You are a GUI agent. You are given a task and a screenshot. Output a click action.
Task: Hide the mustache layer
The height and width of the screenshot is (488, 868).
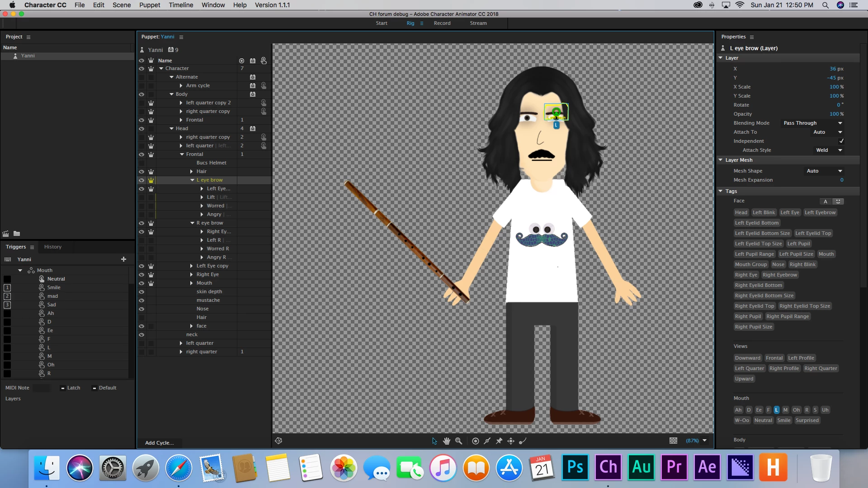[142, 300]
